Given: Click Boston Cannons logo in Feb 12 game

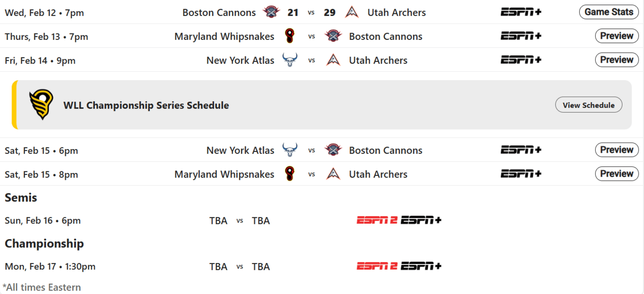Looking at the screenshot, I should (x=272, y=12).
